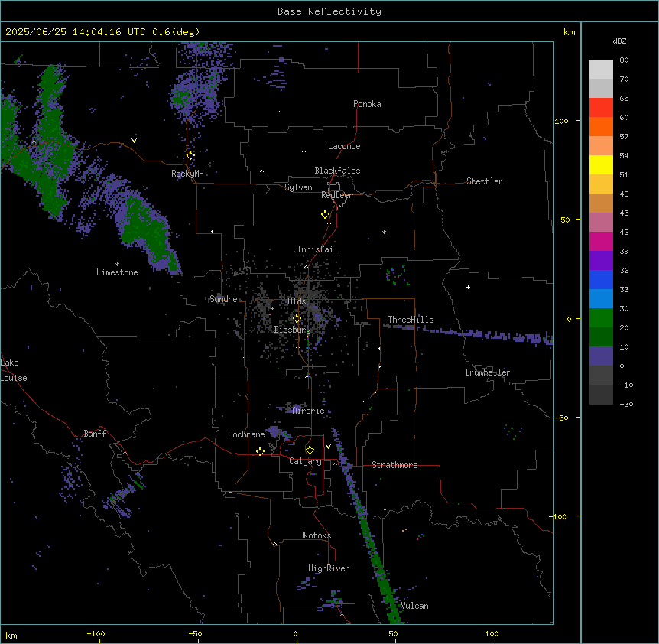
Task: Select the timestamp 2025/06/25 14:04:16 UTC
Action: (76, 32)
